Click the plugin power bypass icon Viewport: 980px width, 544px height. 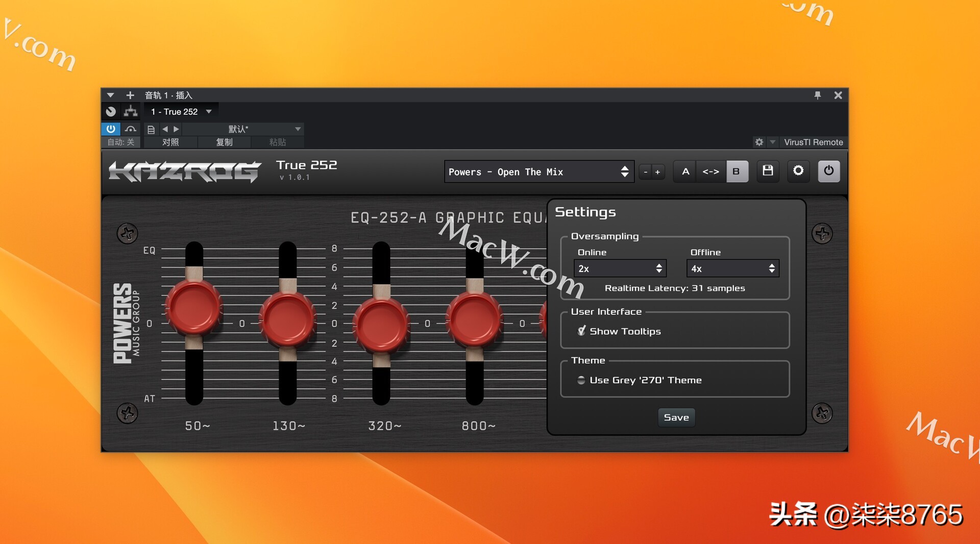pyautogui.click(x=828, y=171)
